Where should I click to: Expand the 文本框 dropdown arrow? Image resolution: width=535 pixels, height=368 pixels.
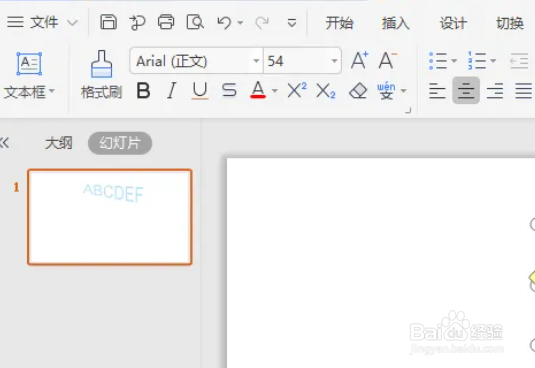(x=52, y=91)
